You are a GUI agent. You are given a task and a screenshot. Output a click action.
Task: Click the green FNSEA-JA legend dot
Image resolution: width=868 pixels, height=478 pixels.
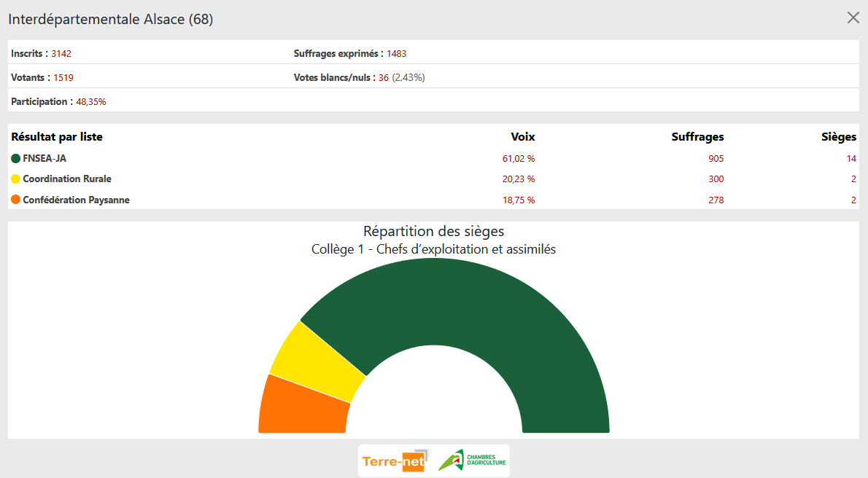coord(16,158)
